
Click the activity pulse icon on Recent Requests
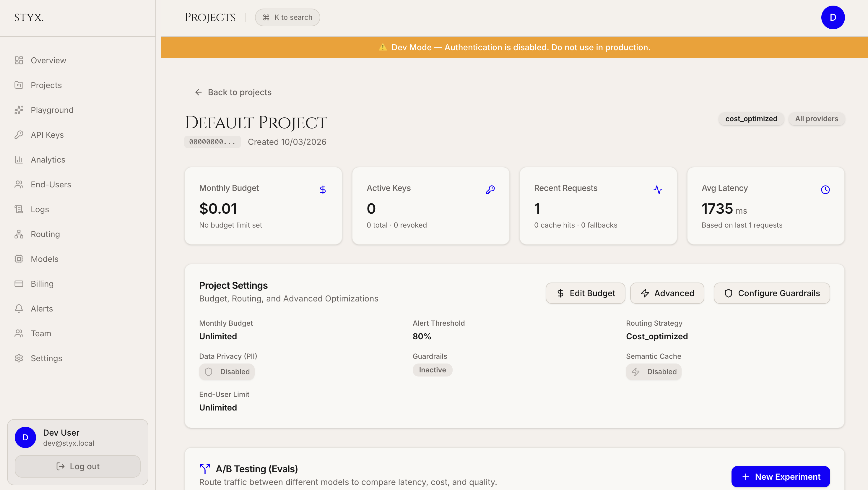coord(658,190)
